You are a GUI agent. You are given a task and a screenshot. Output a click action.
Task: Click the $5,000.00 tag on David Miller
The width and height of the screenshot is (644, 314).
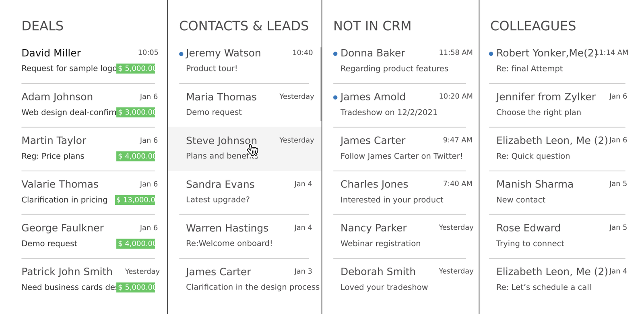point(136,69)
